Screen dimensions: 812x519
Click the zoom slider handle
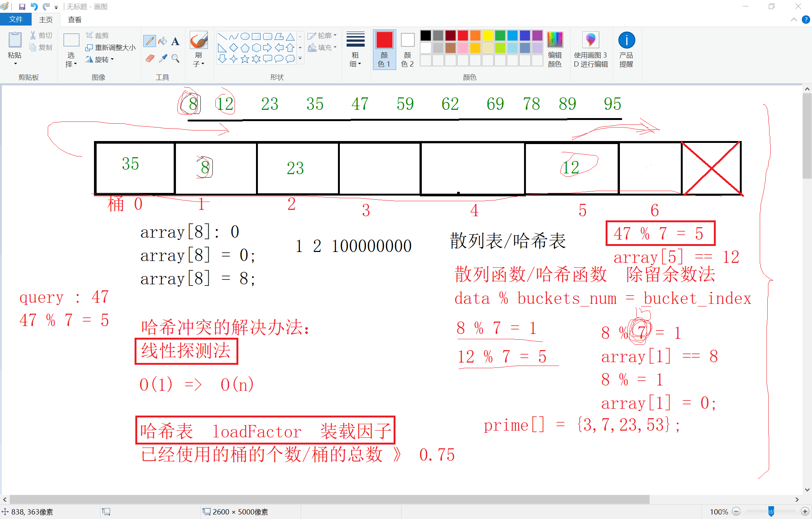tap(771, 511)
